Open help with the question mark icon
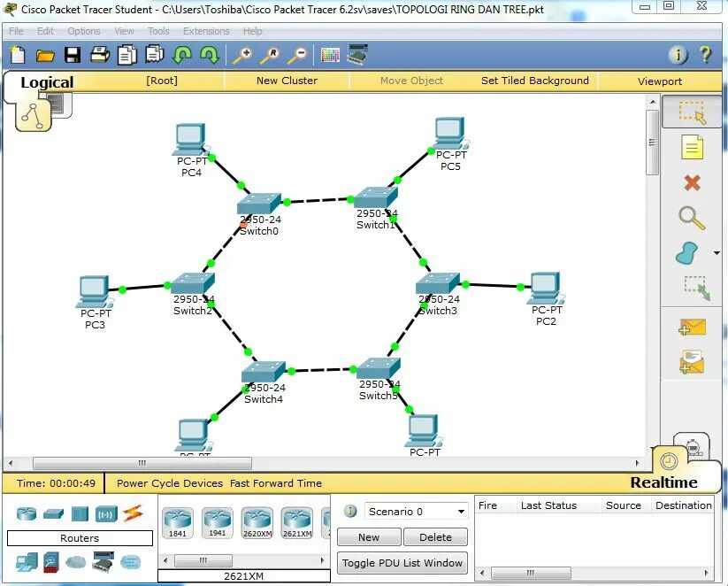 [x=705, y=55]
